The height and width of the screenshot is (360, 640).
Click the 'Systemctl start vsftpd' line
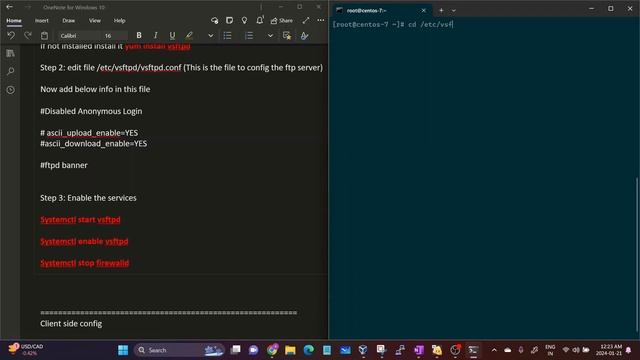click(x=80, y=220)
